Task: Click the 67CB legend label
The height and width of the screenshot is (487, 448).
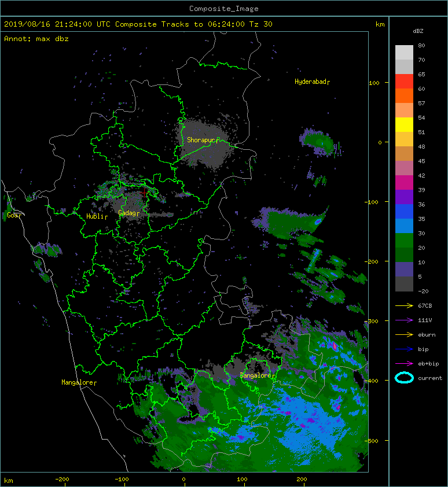Action: pyautogui.click(x=425, y=306)
